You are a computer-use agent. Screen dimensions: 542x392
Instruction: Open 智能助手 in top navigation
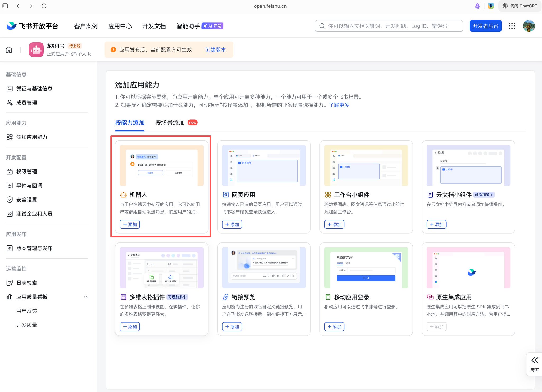point(188,26)
